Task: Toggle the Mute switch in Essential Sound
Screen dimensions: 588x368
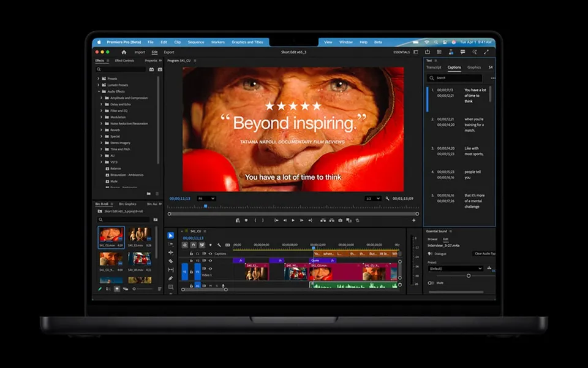Action: tap(431, 283)
